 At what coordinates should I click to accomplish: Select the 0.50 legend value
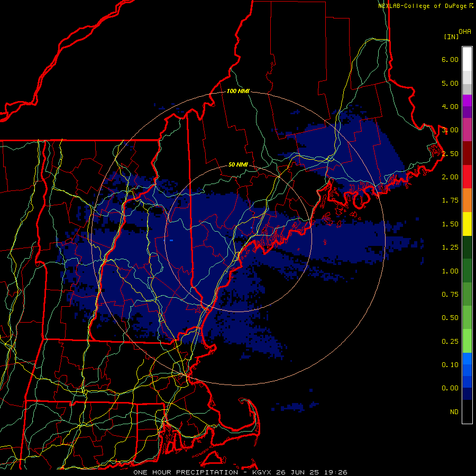click(x=450, y=318)
